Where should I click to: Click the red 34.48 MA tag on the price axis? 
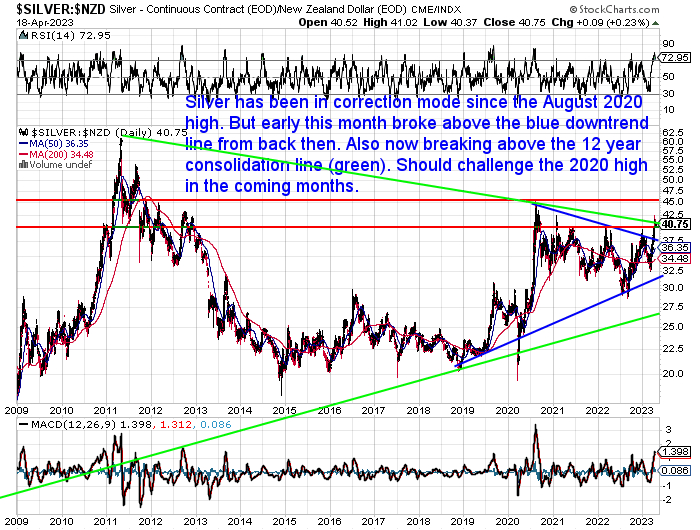[x=675, y=258]
